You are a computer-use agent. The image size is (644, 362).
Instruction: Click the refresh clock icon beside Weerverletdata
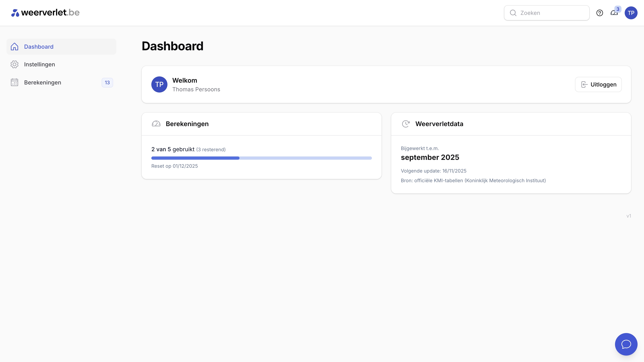tap(406, 124)
